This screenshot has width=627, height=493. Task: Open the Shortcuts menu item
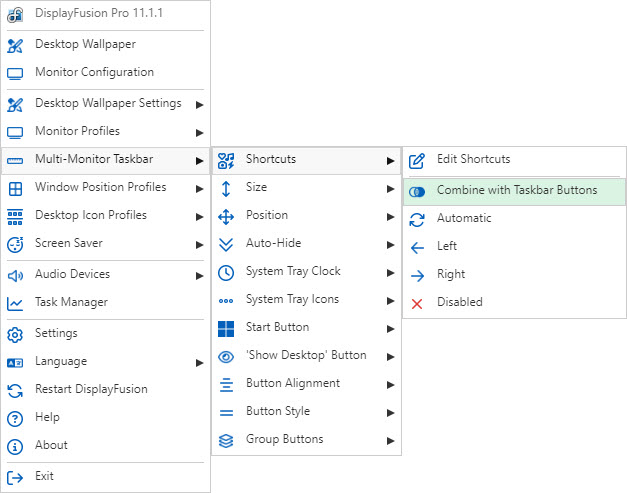[x=306, y=161]
